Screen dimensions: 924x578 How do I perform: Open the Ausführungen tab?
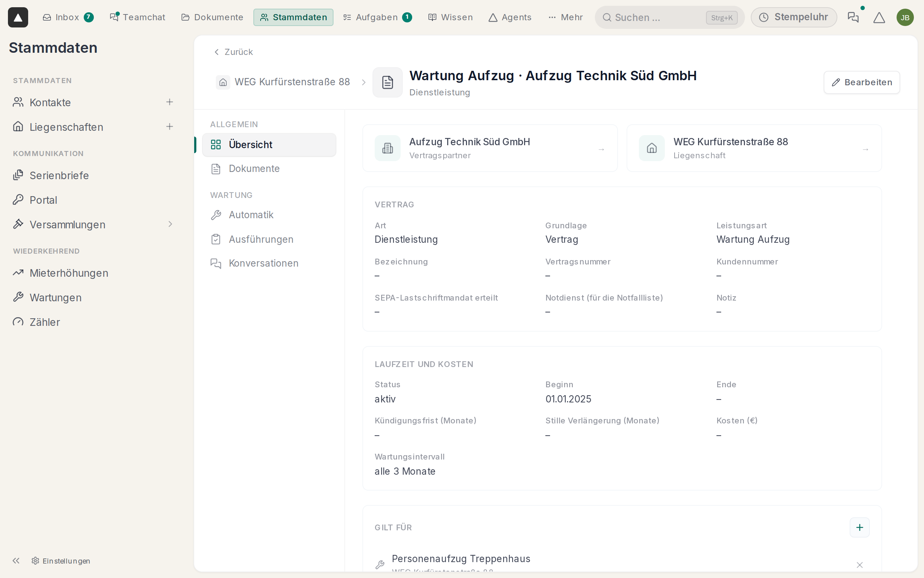click(x=269, y=239)
